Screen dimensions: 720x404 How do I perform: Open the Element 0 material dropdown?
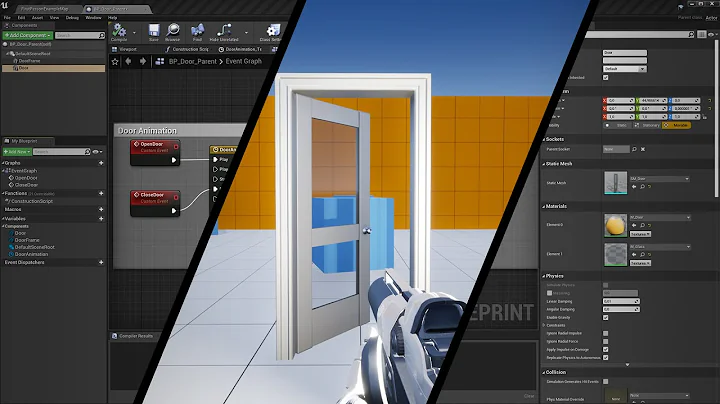(660, 217)
